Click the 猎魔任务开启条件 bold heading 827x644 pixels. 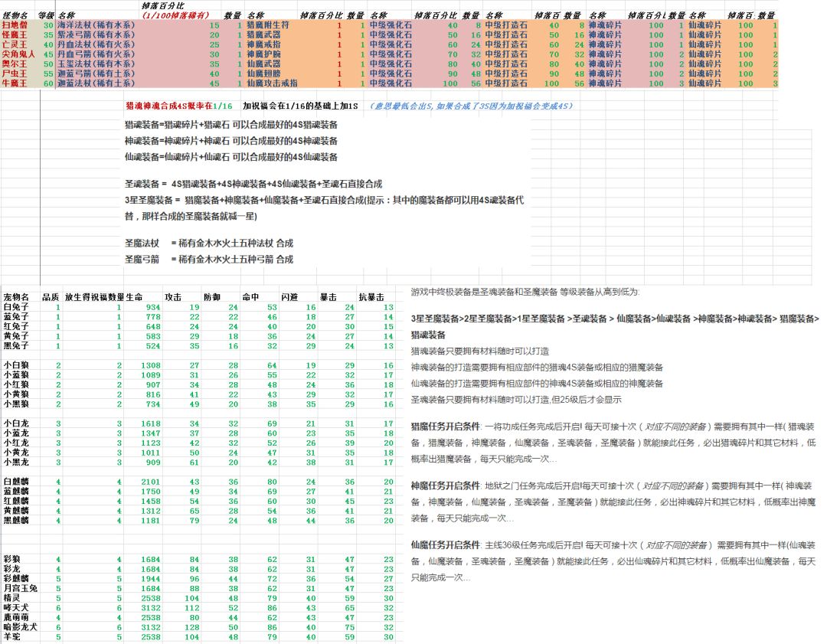click(446, 427)
